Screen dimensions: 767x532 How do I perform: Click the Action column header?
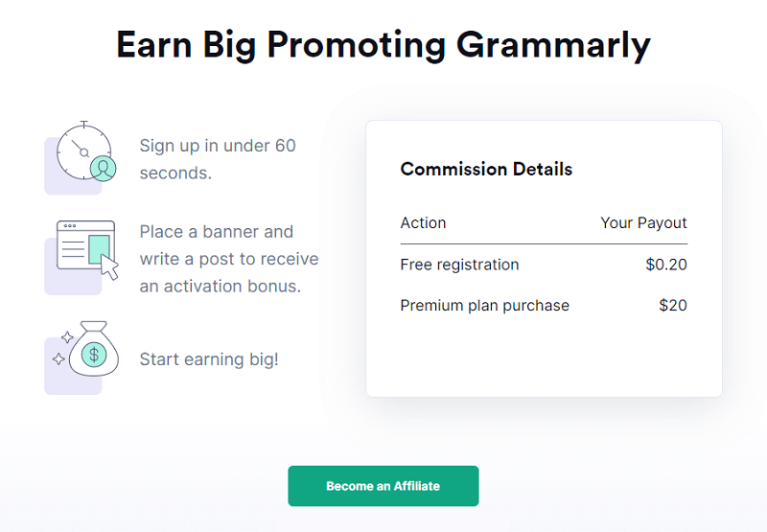click(423, 223)
